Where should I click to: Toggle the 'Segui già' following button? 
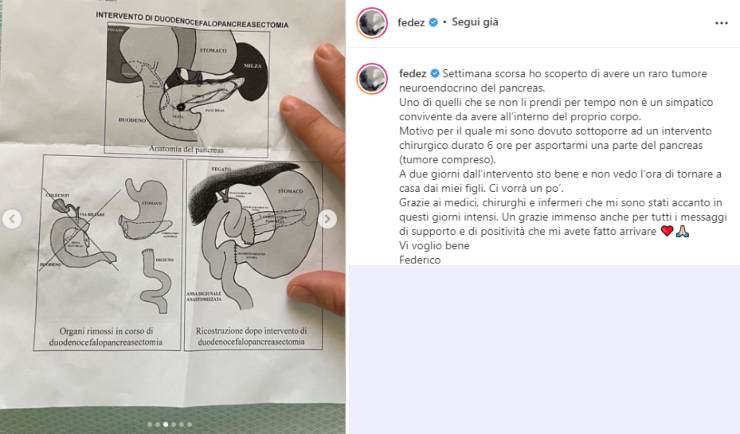[x=475, y=22]
